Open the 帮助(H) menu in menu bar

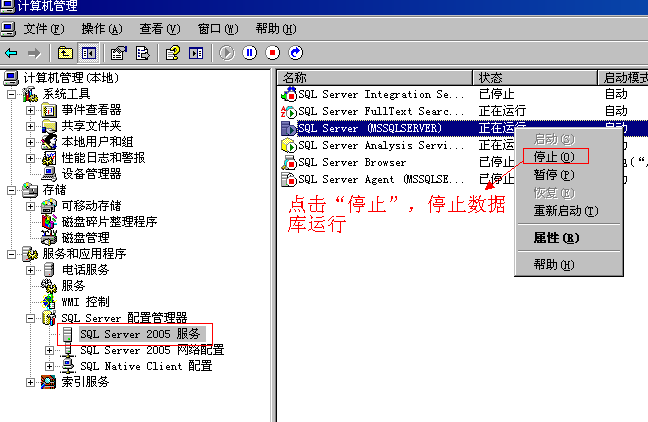[x=276, y=29]
